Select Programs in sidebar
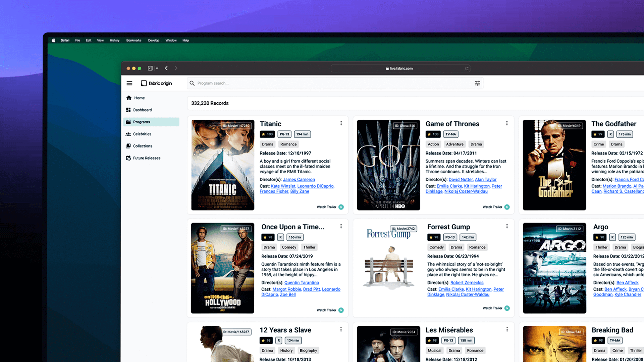The height and width of the screenshot is (362, 644). 151,122
